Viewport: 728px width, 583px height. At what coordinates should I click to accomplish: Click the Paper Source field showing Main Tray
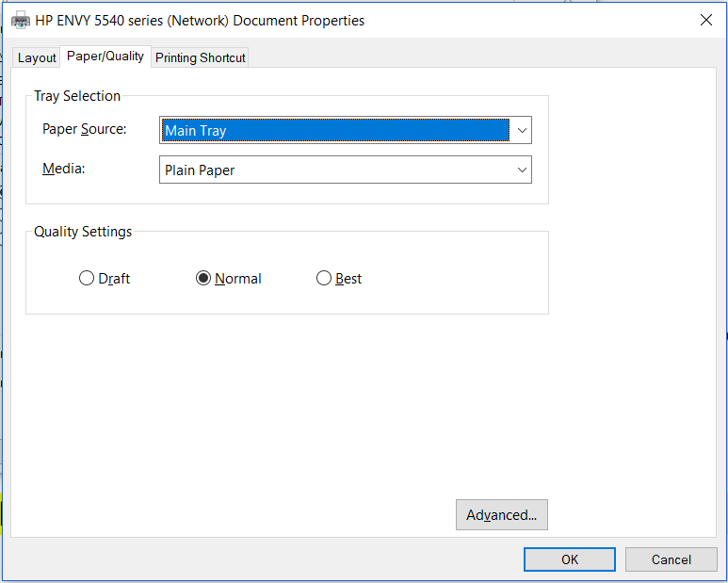[334, 131]
